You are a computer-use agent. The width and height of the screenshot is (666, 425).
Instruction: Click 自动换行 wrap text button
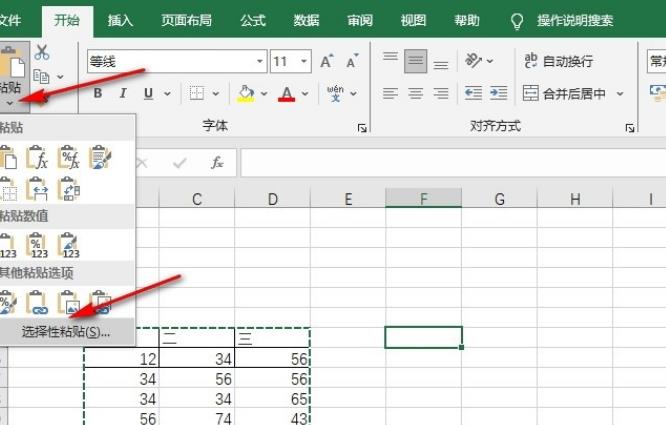(559, 61)
